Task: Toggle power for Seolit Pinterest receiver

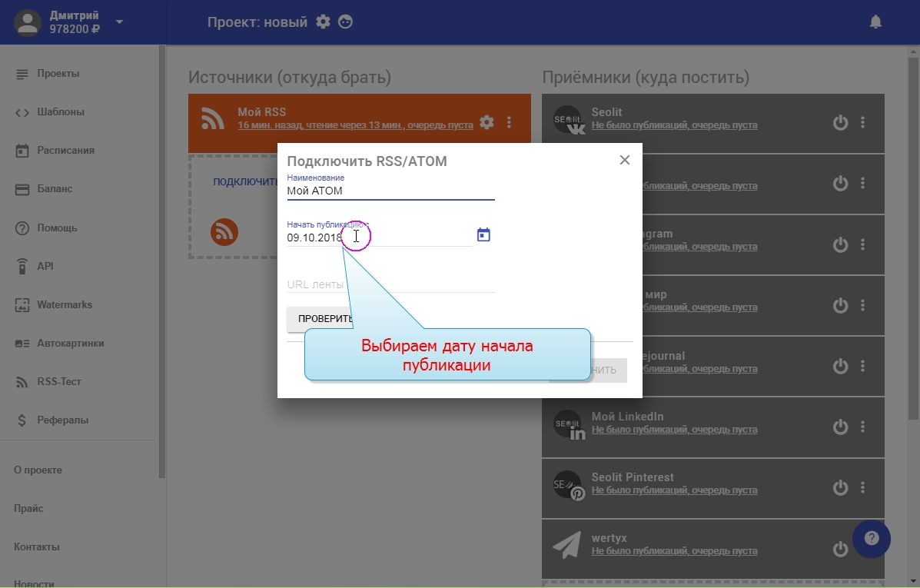Action: pos(840,487)
